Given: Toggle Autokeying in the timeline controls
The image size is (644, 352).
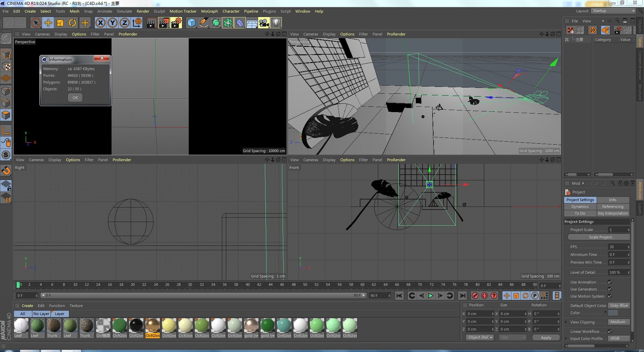Looking at the screenshot, I should click(484, 296).
